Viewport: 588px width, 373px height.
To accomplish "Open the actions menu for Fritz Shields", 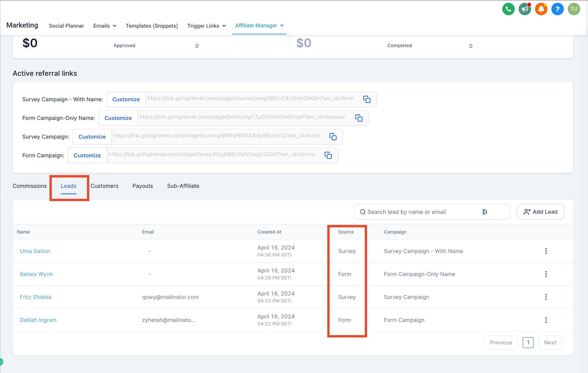I will pos(546,297).
